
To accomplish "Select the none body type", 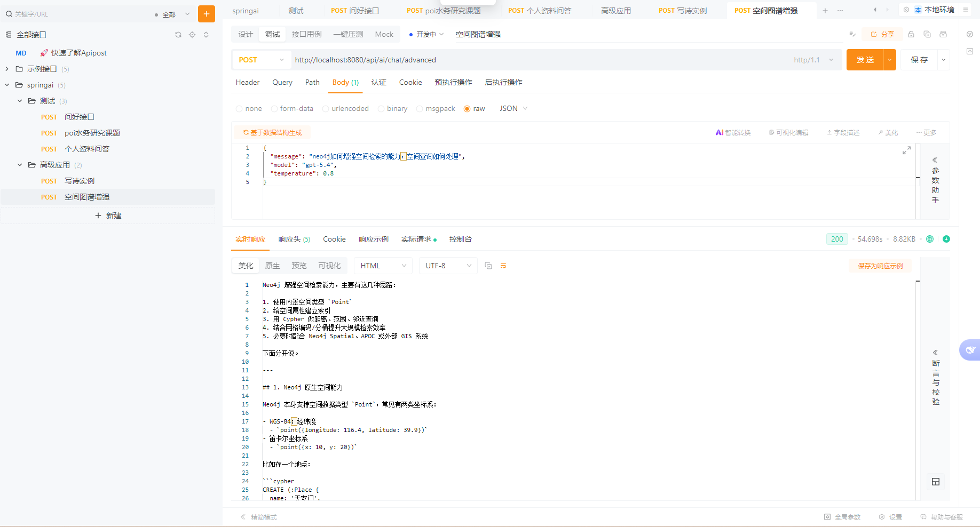I will (249, 109).
